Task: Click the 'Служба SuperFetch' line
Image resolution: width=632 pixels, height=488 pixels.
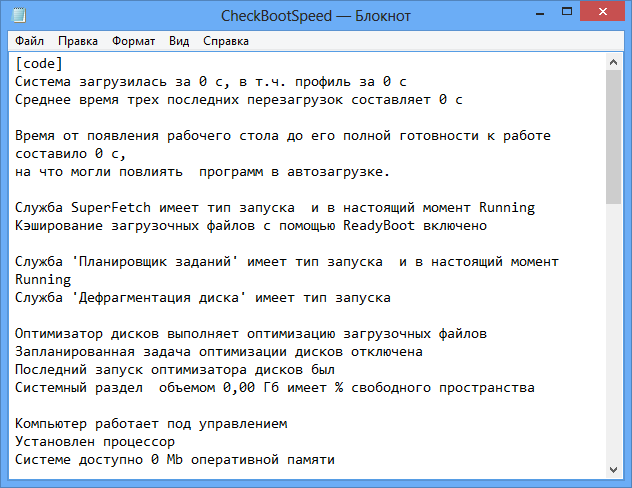Action: tap(275, 208)
